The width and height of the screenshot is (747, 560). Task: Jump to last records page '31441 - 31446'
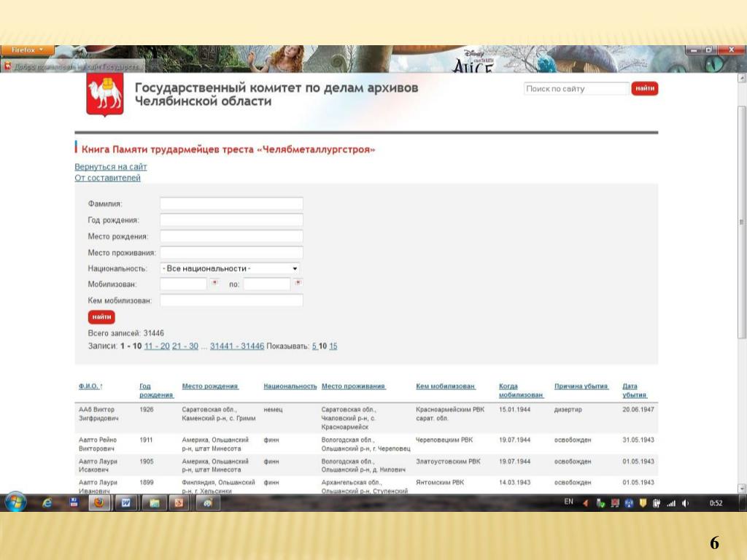(x=237, y=346)
